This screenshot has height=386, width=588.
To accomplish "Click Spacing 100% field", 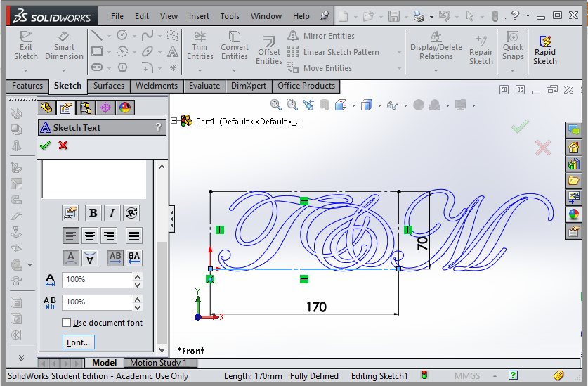I will (97, 302).
